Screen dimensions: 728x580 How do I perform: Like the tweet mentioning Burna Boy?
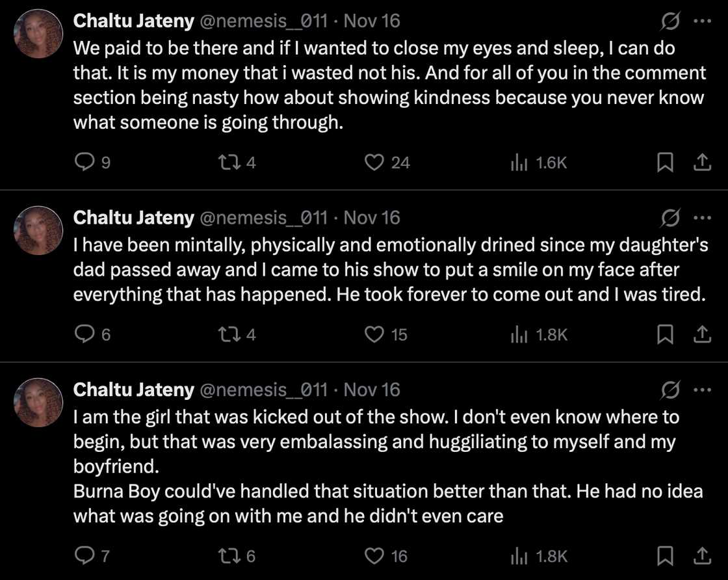(x=374, y=556)
